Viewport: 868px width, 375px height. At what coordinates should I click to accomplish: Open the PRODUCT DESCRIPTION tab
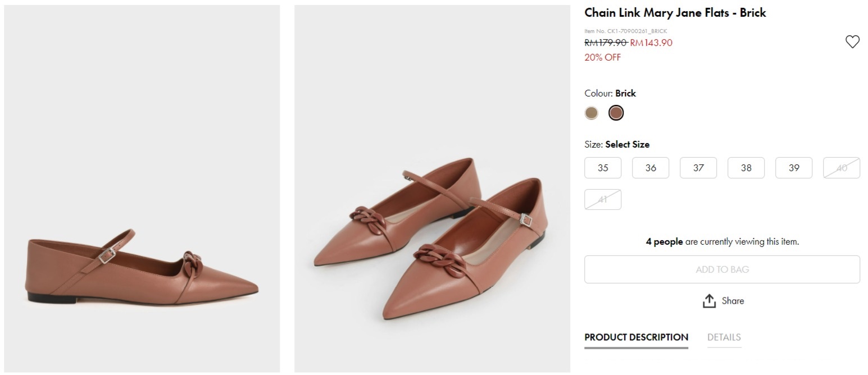pyautogui.click(x=636, y=337)
